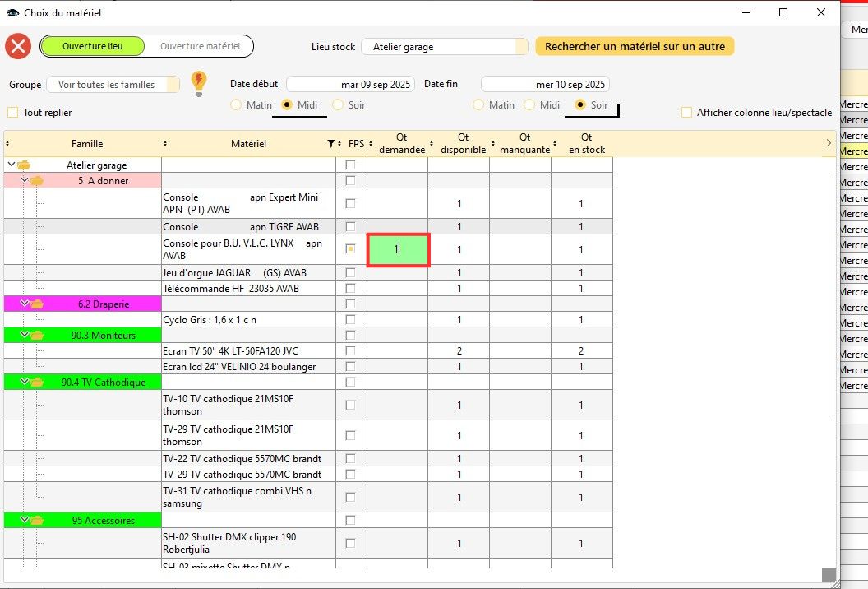
Task: Click the folder icon beside Atelier garage
Action: tap(24, 165)
